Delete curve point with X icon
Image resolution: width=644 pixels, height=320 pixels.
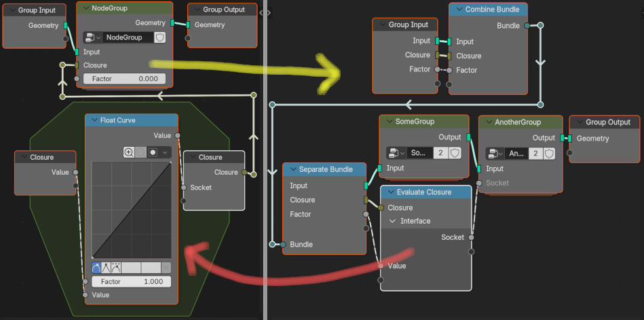[x=166, y=268]
